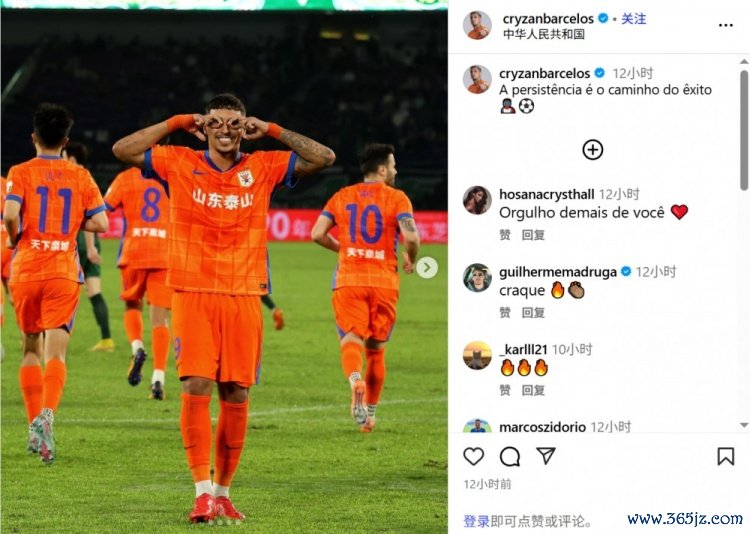Click the comments panel scrollbar thumb
Viewport: 750px width, 534px height.
[744, 130]
